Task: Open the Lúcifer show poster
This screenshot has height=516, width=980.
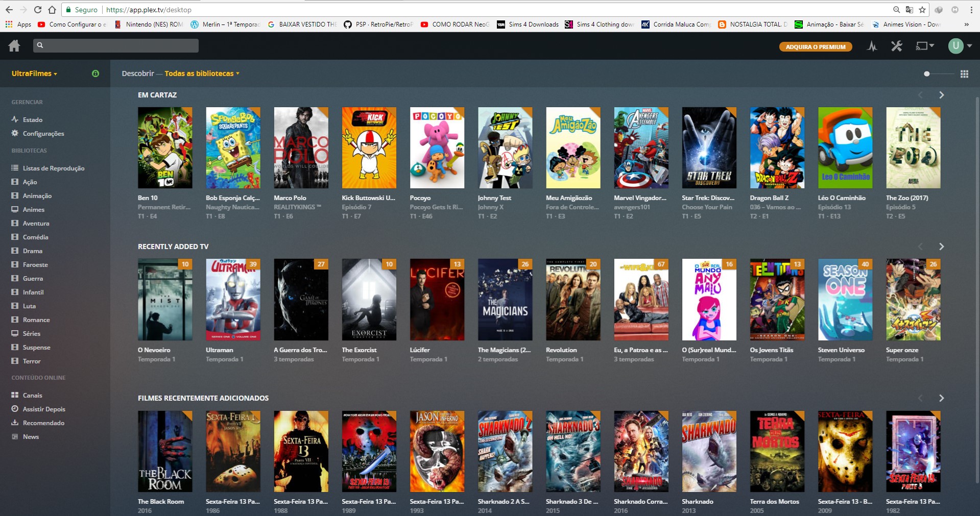Action: point(437,300)
